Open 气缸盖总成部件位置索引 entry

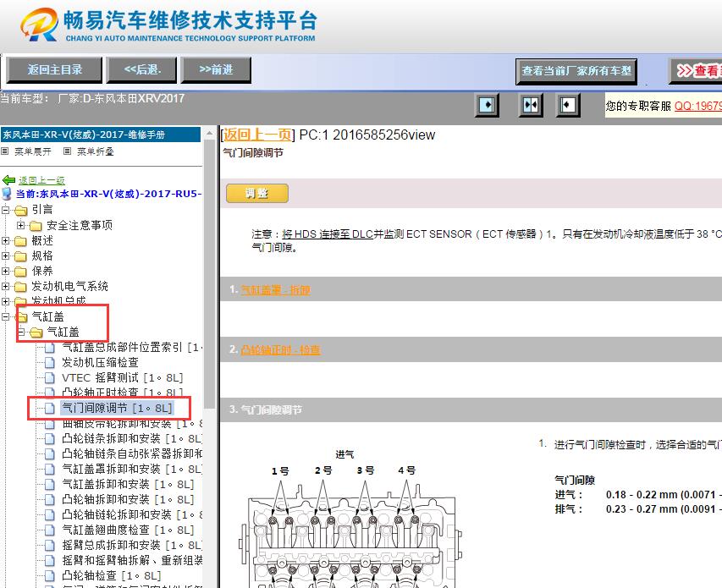point(132,348)
